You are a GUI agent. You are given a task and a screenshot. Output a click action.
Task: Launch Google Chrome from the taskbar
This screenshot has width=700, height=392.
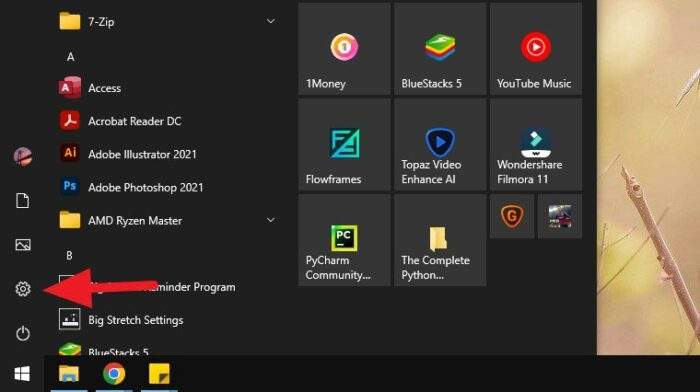coord(114,374)
